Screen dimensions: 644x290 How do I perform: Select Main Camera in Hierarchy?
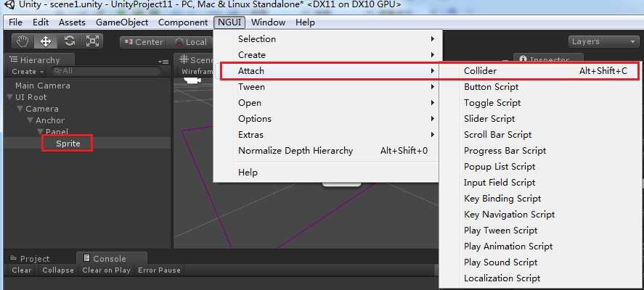(x=42, y=86)
